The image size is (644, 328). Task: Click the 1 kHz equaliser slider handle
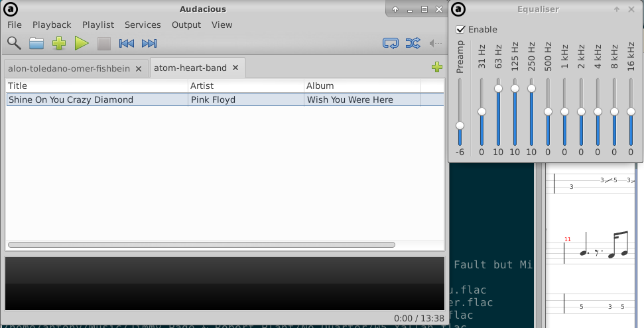(564, 112)
